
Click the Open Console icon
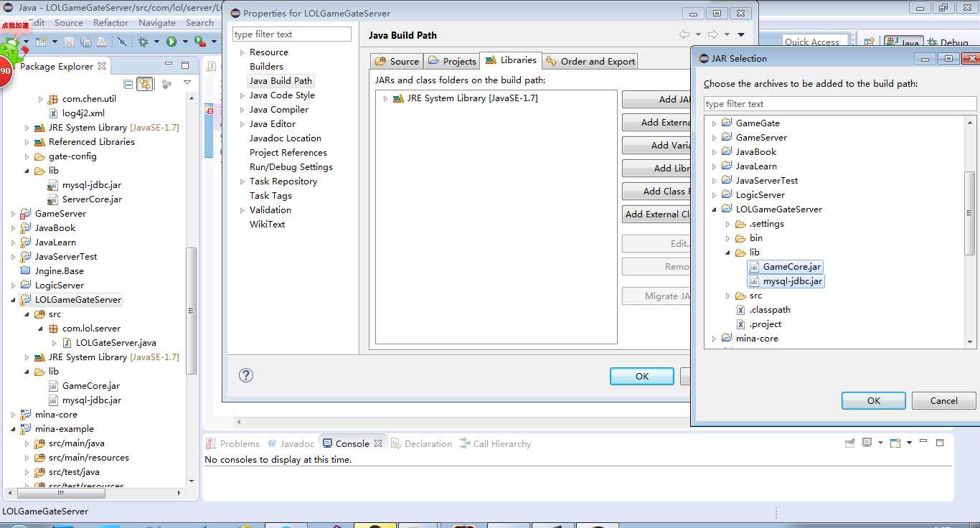click(895, 443)
